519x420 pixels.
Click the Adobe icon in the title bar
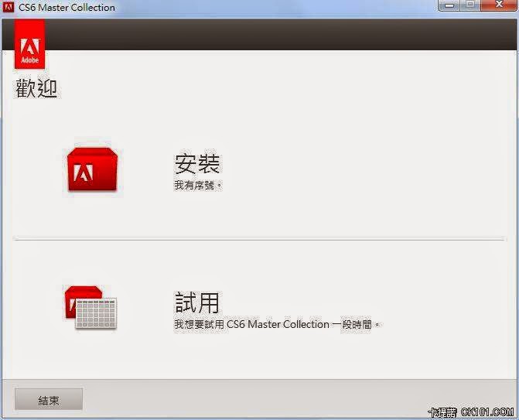[x=9, y=7]
